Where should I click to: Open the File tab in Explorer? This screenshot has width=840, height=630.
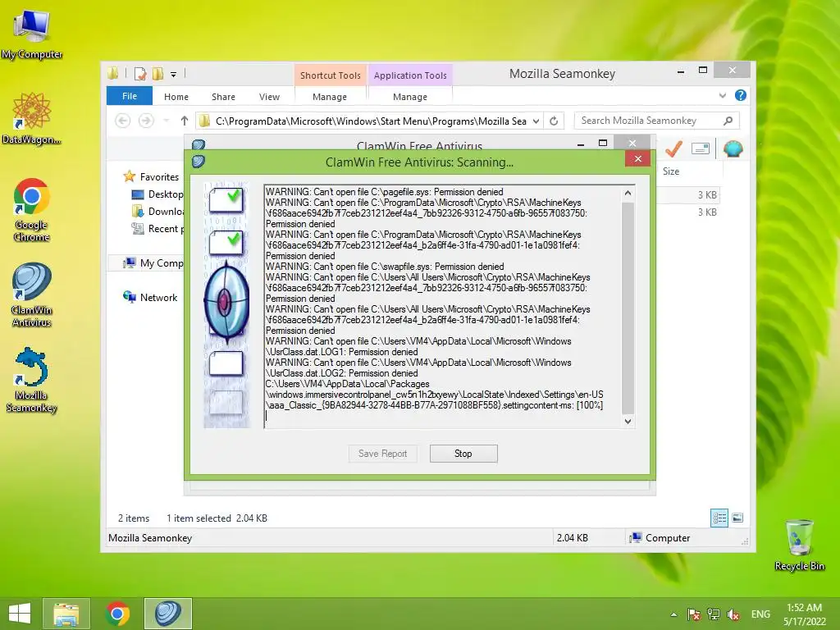pyautogui.click(x=130, y=97)
